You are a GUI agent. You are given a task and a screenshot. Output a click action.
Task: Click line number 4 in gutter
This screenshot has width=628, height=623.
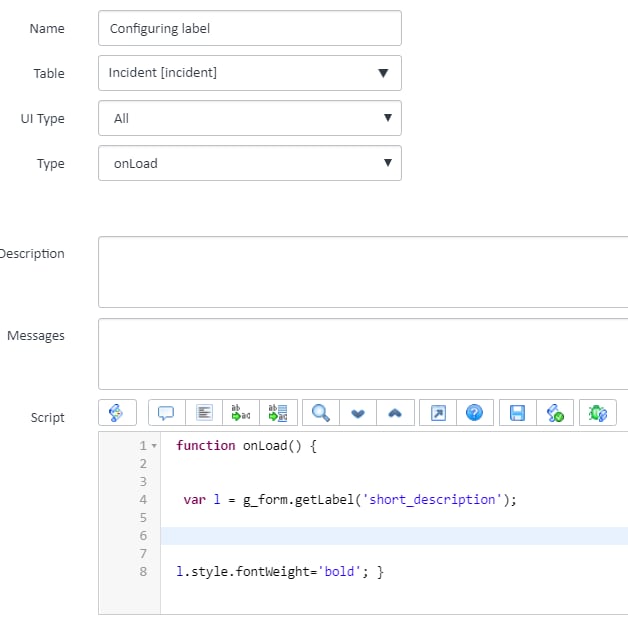tap(143, 500)
